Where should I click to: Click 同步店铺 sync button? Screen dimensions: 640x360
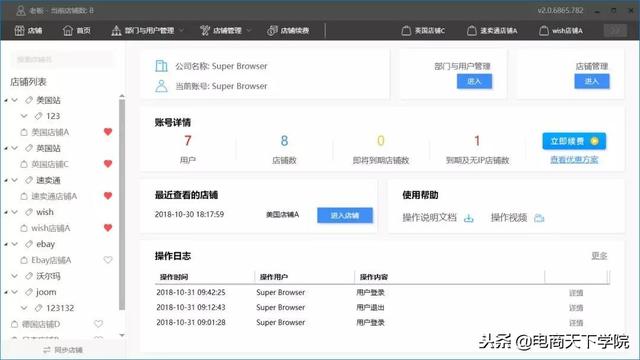63,350
